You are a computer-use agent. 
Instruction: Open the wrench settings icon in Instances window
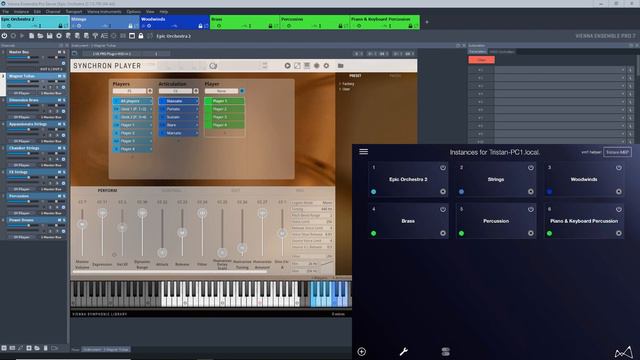click(404, 351)
